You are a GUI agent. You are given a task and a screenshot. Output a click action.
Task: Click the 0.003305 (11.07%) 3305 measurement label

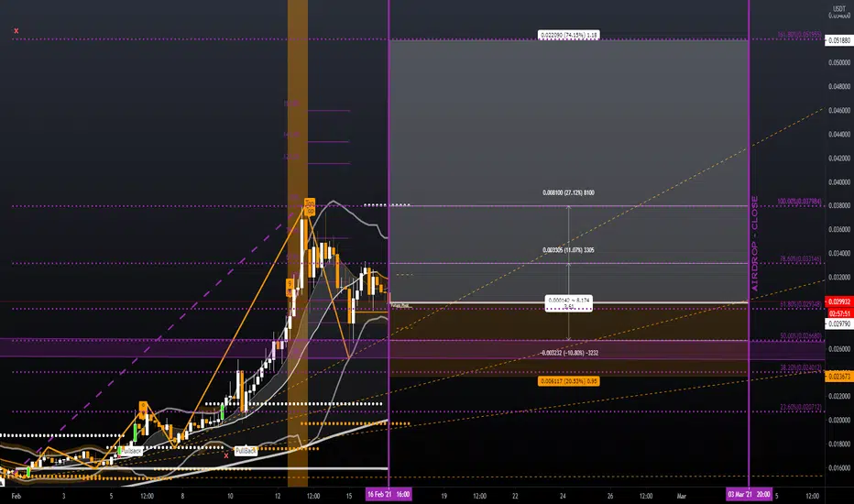pos(569,250)
